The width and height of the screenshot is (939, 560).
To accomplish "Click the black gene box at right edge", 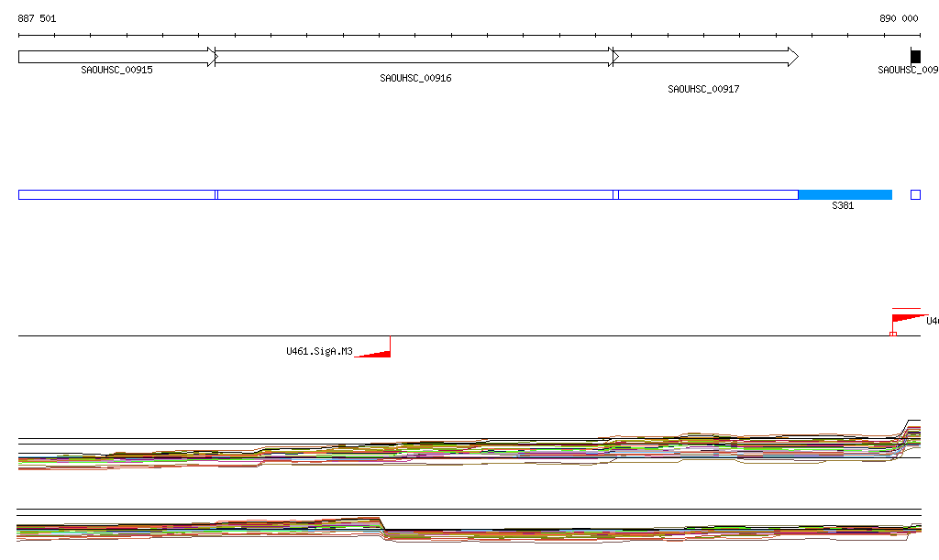I will [915, 57].
